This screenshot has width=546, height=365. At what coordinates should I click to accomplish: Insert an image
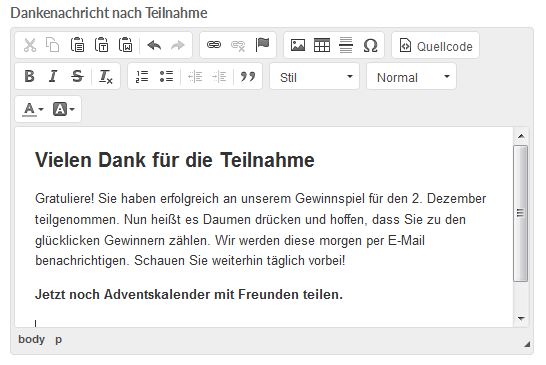[x=298, y=45]
